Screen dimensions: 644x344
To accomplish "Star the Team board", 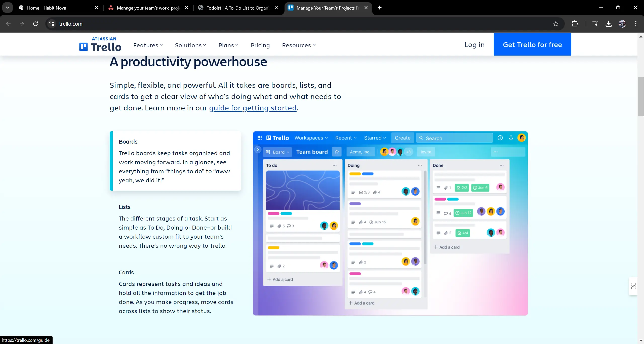I will (x=337, y=152).
